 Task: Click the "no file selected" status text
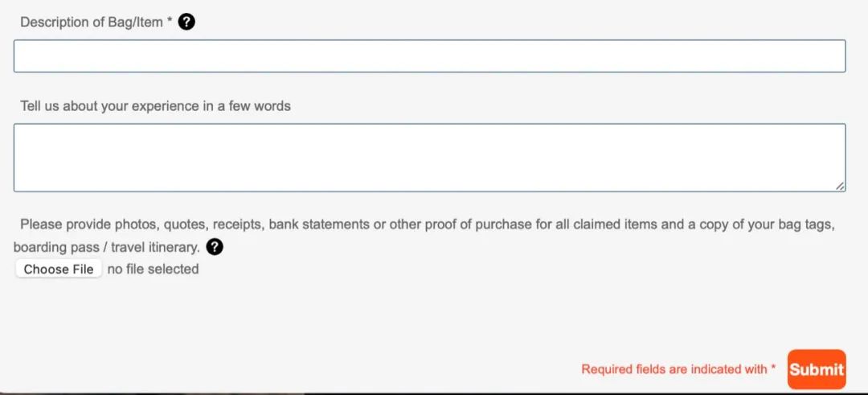(x=153, y=270)
